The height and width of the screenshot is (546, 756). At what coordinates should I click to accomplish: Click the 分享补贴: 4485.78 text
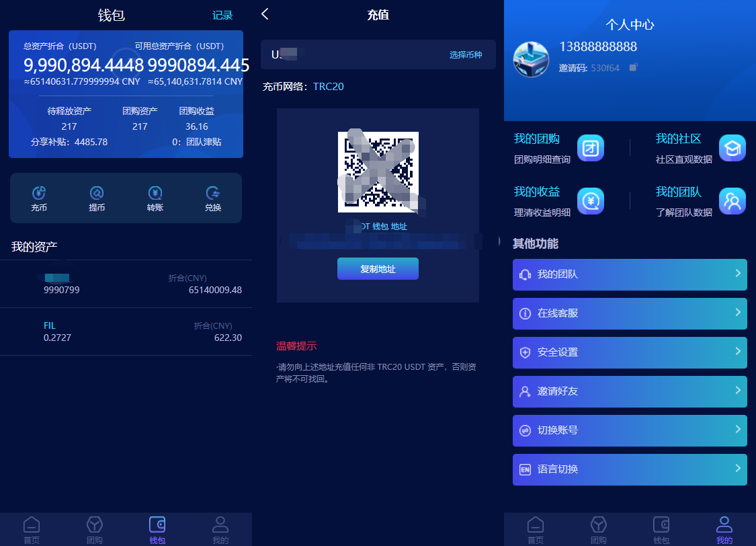point(69,142)
